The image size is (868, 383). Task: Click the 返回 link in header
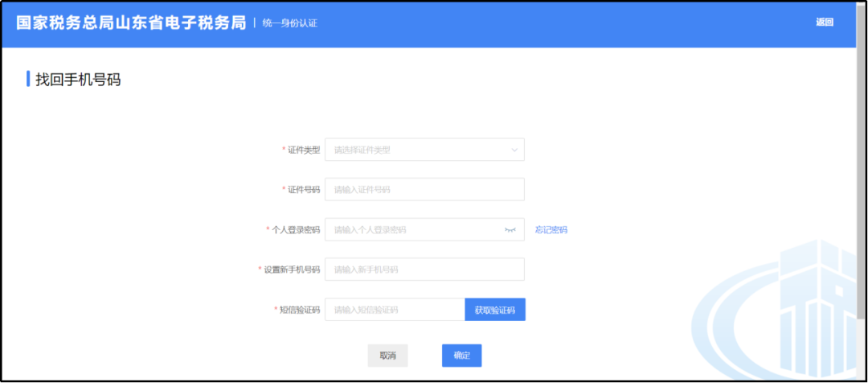coord(824,23)
